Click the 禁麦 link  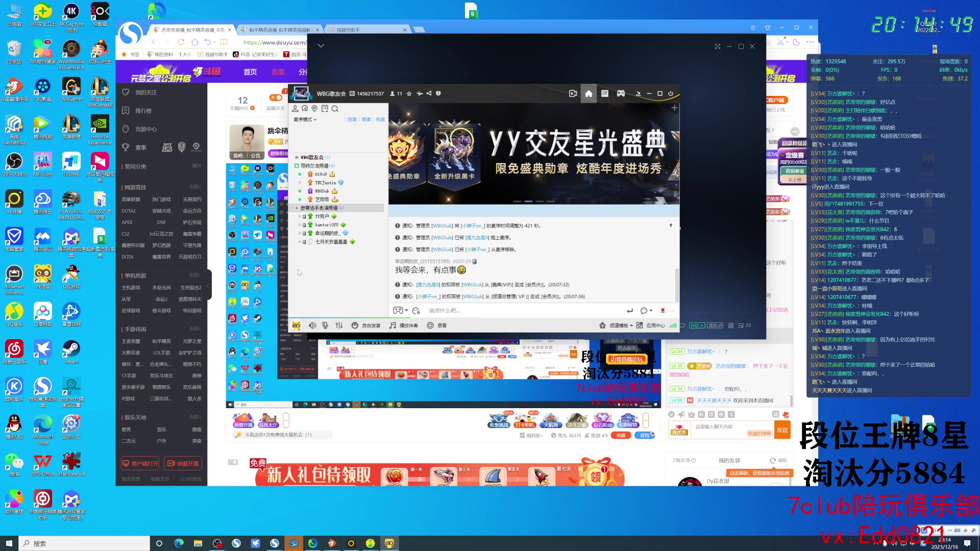tap(366, 119)
